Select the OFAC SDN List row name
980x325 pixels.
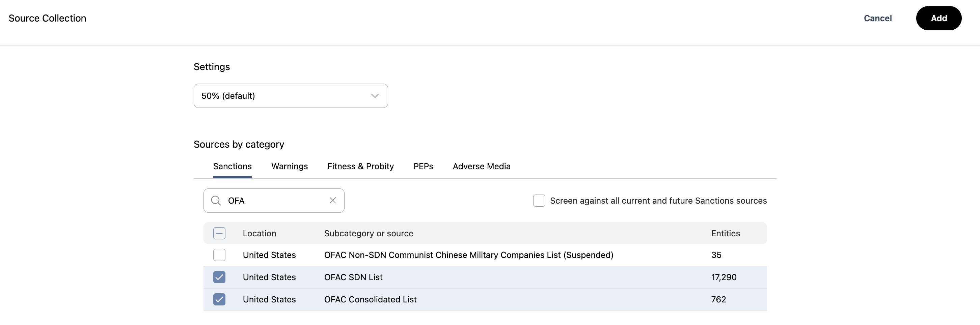(x=353, y=277)
